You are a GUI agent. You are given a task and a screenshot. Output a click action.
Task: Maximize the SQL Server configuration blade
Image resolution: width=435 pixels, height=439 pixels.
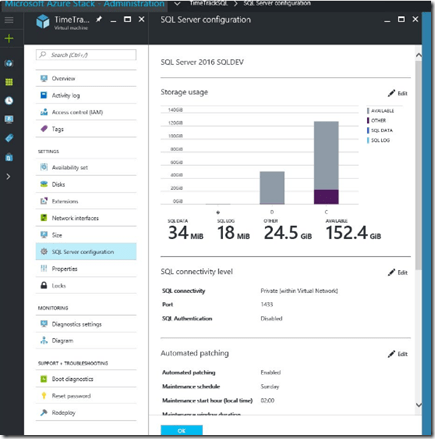401,19
